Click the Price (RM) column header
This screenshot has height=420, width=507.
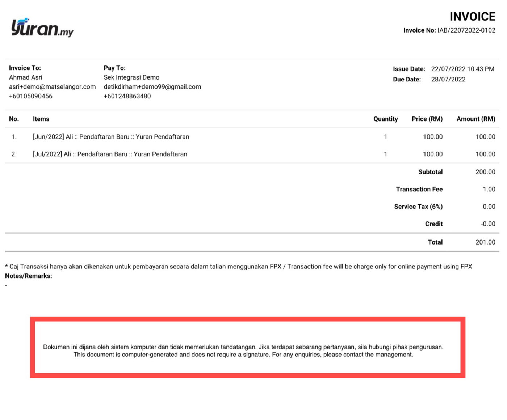tap(427, 119)
